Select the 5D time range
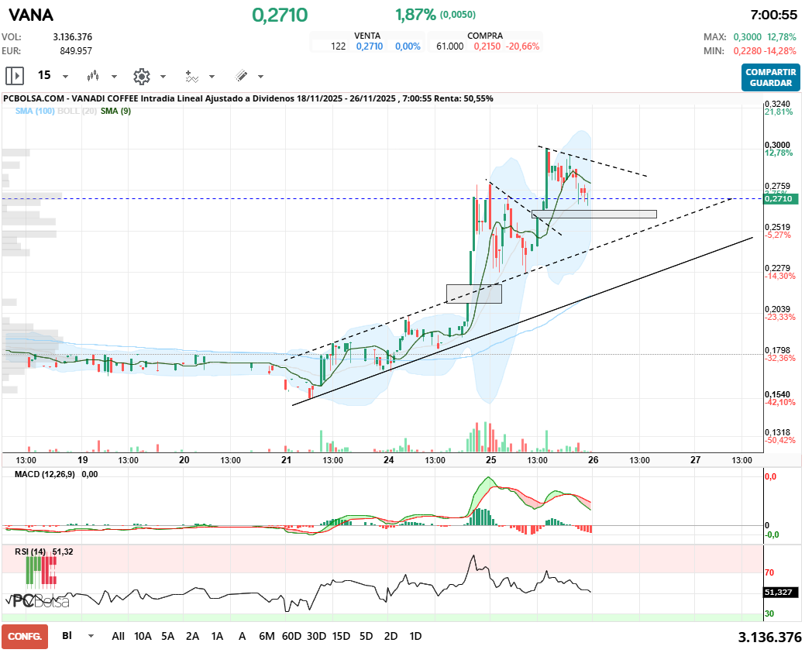The height and width of the screenshot is (653, 812). (x=366, y=636)
